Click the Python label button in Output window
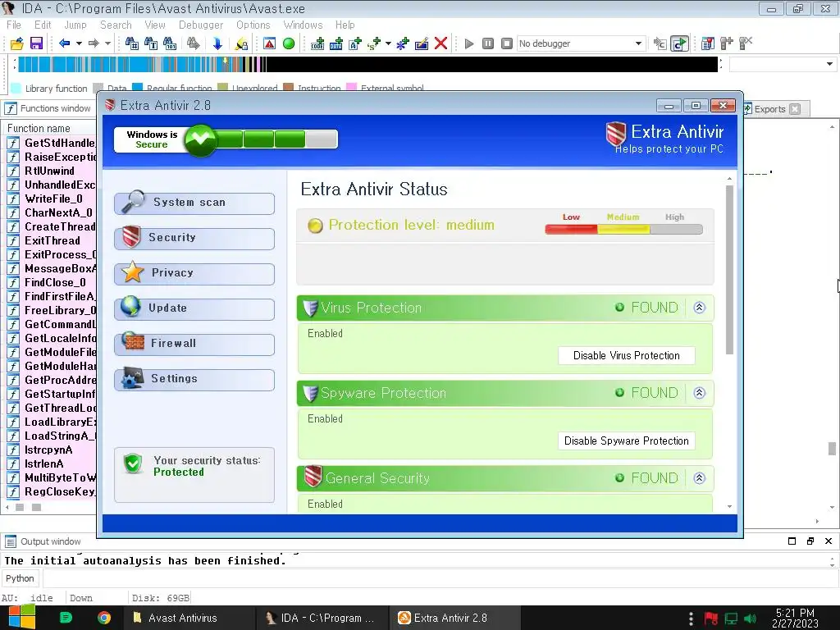 pyautogui.click(x=20, y=578)
